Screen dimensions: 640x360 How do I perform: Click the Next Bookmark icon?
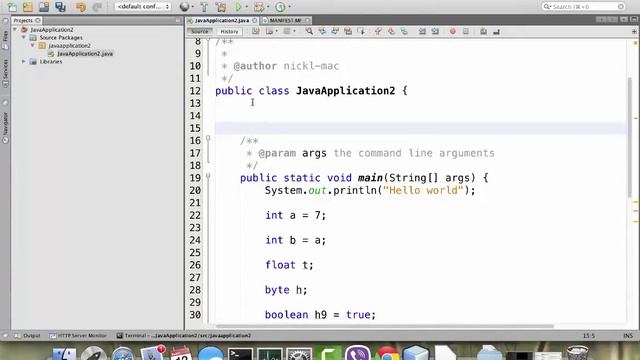(x=391, y=31)
